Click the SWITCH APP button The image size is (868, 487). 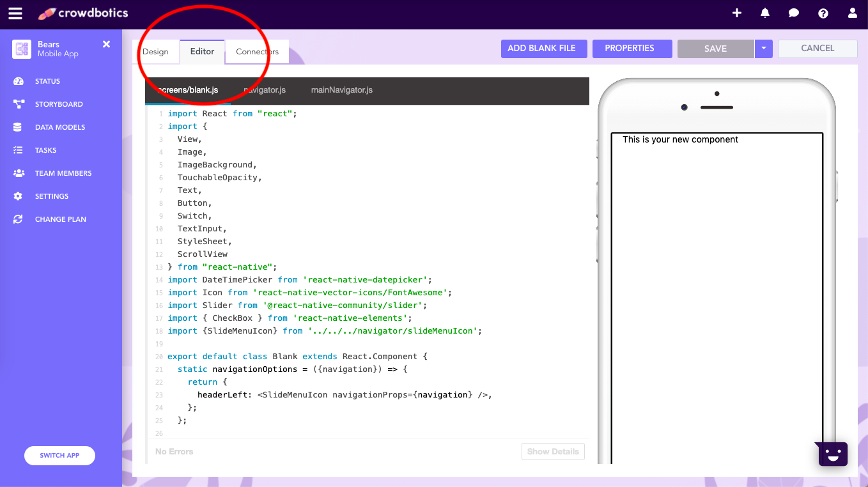coord(59,456)
